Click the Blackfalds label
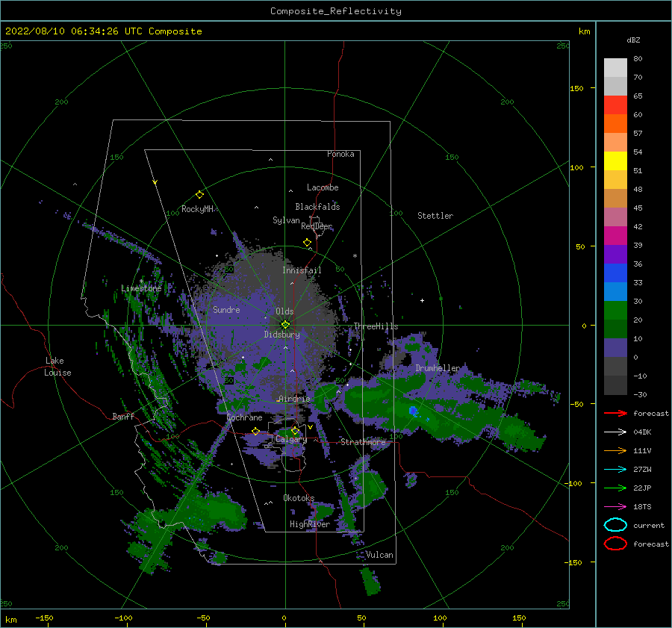 tap(317, 207)
